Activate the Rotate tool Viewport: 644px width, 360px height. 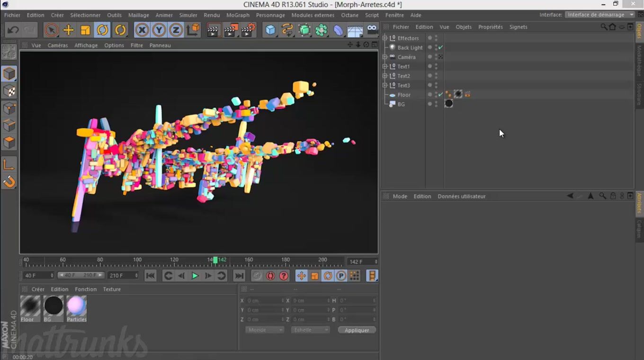pos(102,30)
